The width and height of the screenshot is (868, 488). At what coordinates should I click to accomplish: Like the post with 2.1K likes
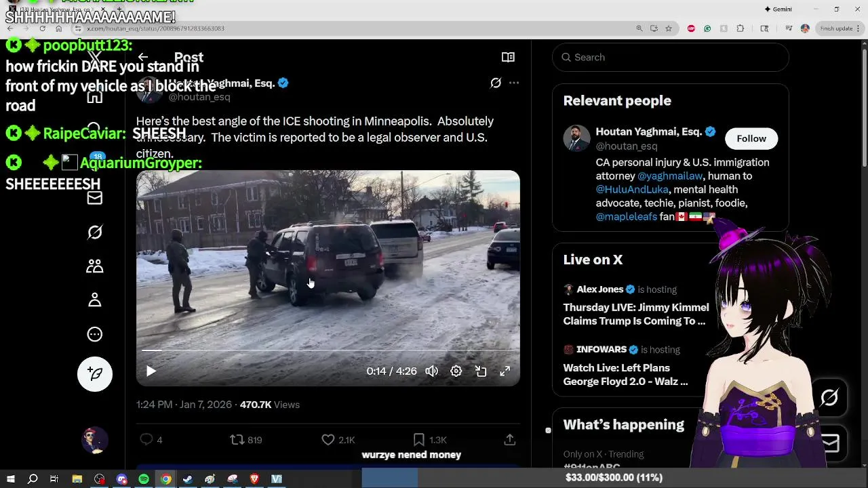(x=328, y=440)
